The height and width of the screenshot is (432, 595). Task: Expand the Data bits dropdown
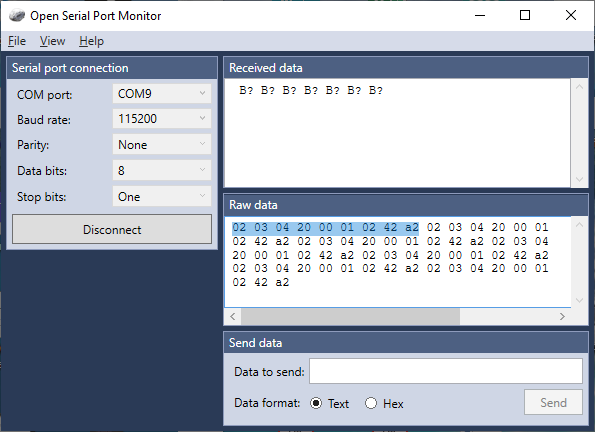[x=162, y=170]
